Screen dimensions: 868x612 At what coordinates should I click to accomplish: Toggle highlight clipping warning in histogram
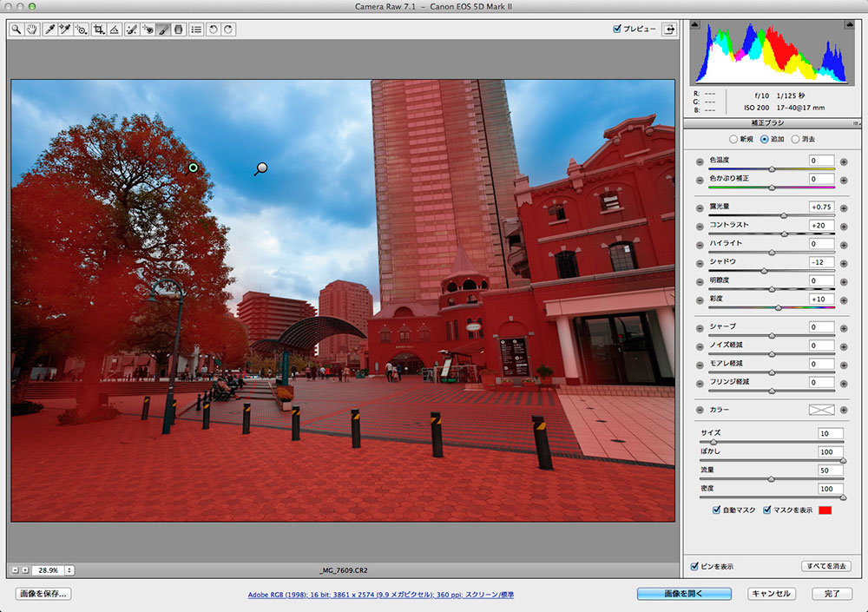tap(849, 24)
